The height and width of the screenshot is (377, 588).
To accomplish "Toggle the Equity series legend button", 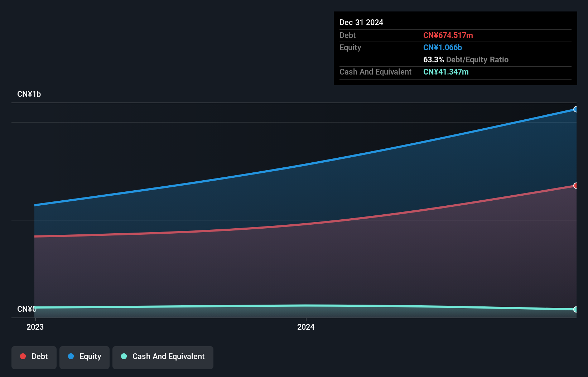I will point(85,357).
